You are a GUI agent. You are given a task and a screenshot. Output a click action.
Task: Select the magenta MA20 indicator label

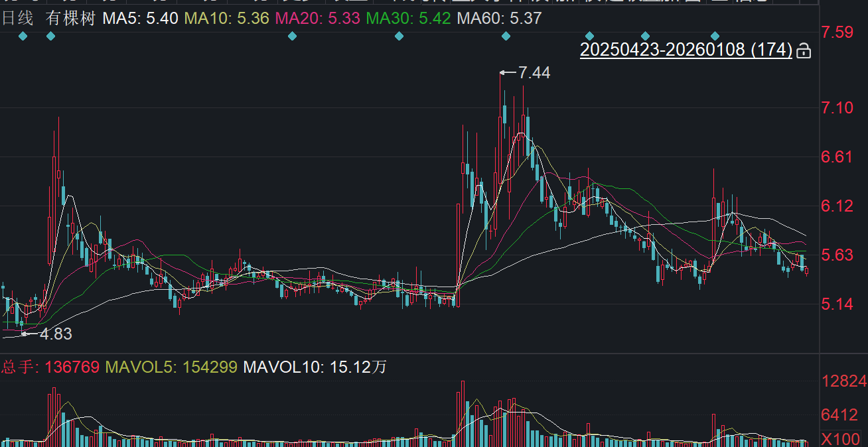tap(318, 18)
